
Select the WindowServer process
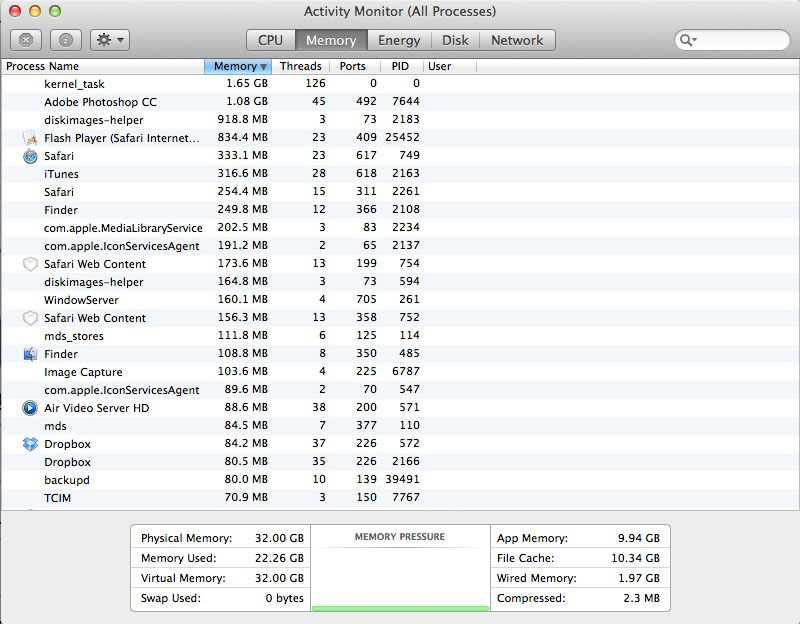pyautogui.click(x=400, y=299)
